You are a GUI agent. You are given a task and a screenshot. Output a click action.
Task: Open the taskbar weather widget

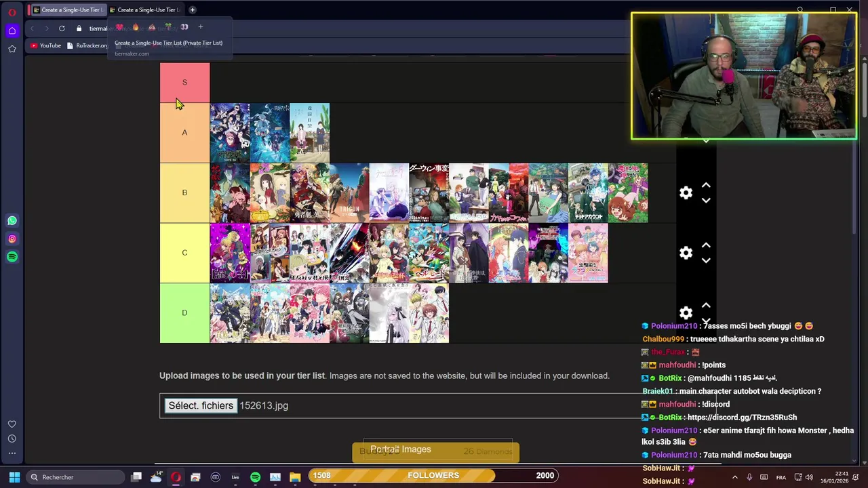[156, 477]
